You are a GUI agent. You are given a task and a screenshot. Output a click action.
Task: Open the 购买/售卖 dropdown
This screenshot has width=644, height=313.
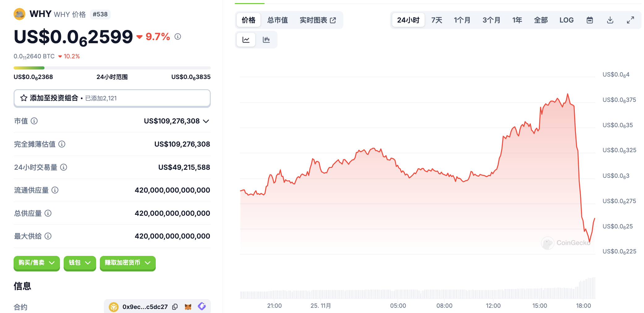click(36, 263)
